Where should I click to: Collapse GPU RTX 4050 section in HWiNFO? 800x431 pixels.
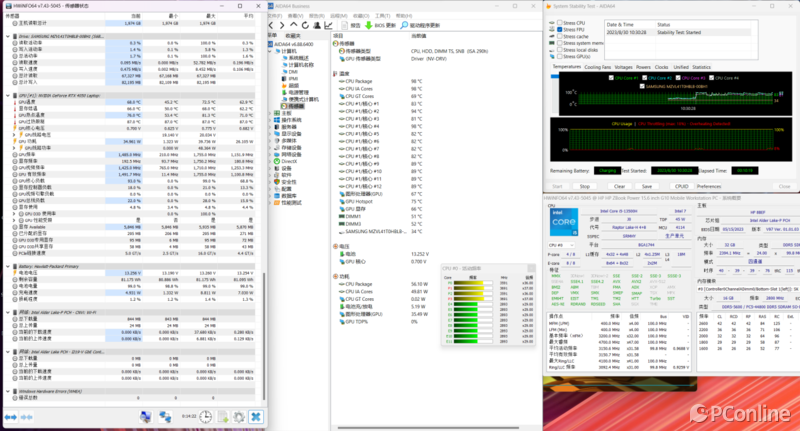(x=8, y=95)
